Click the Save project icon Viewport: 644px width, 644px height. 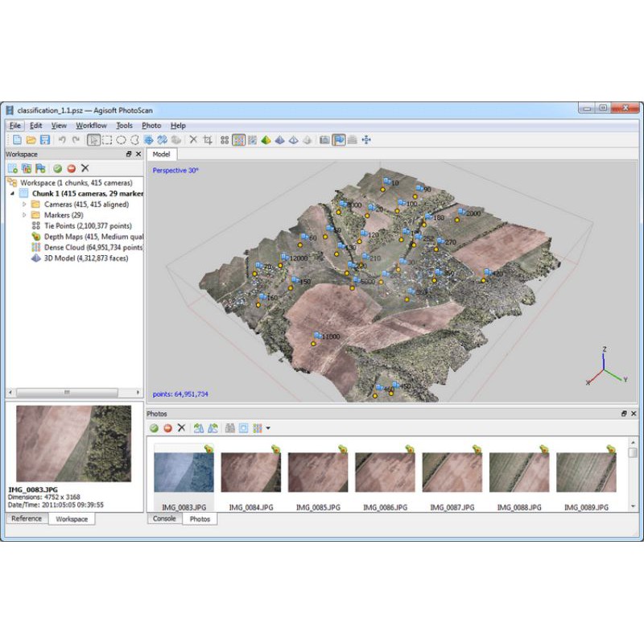tap(45, 140)
